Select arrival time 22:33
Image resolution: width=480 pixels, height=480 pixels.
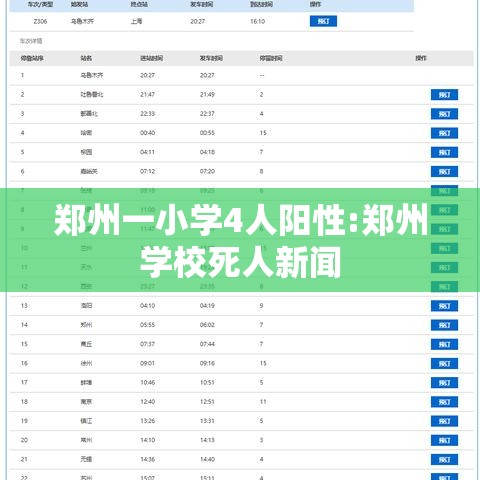[x=147, y=114]
